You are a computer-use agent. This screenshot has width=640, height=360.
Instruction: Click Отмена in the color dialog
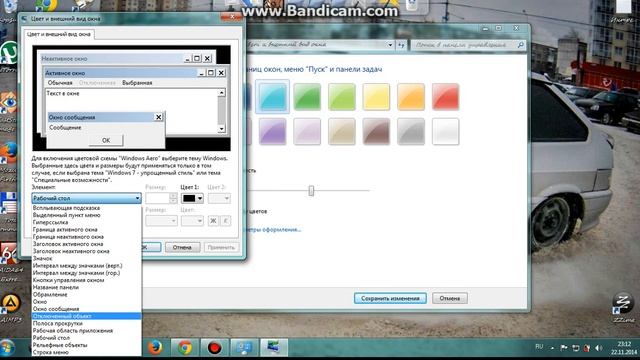click(x=182, y=247)
